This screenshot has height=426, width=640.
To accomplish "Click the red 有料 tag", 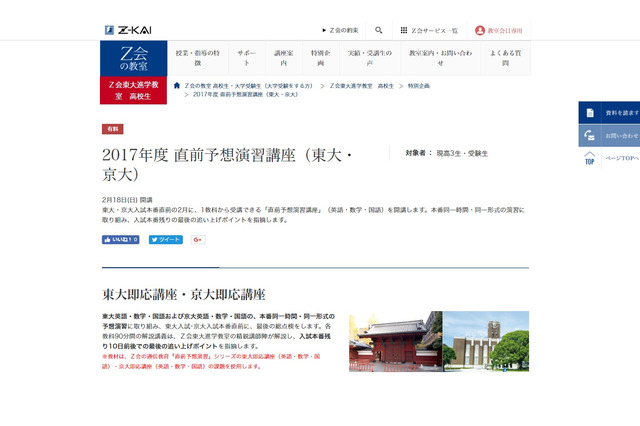I will [113, 129].
